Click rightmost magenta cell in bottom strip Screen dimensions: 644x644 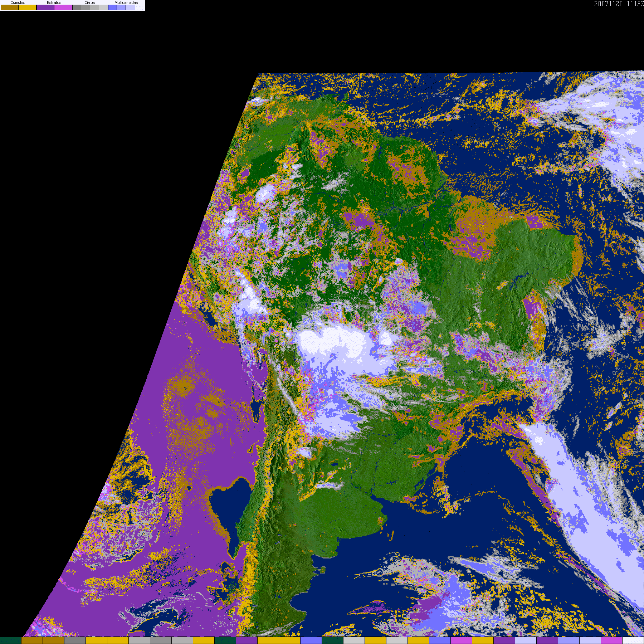click(x=612, y=640)
